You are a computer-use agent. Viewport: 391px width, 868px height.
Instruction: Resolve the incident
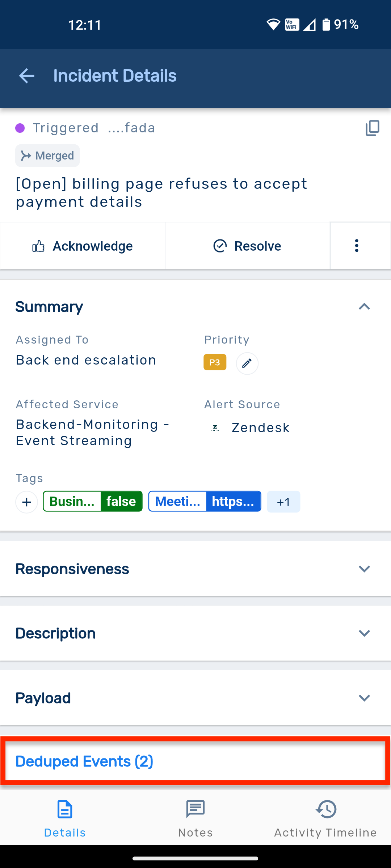tap(247, 246)
